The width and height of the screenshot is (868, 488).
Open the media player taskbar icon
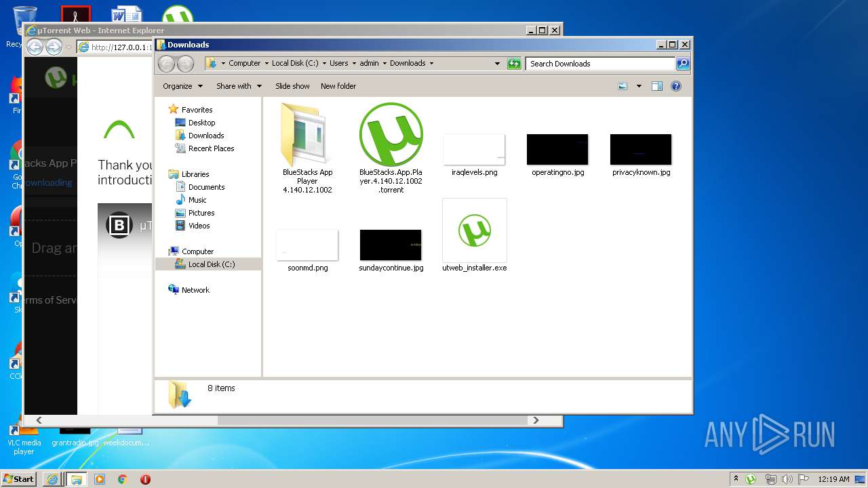(100, 479)
